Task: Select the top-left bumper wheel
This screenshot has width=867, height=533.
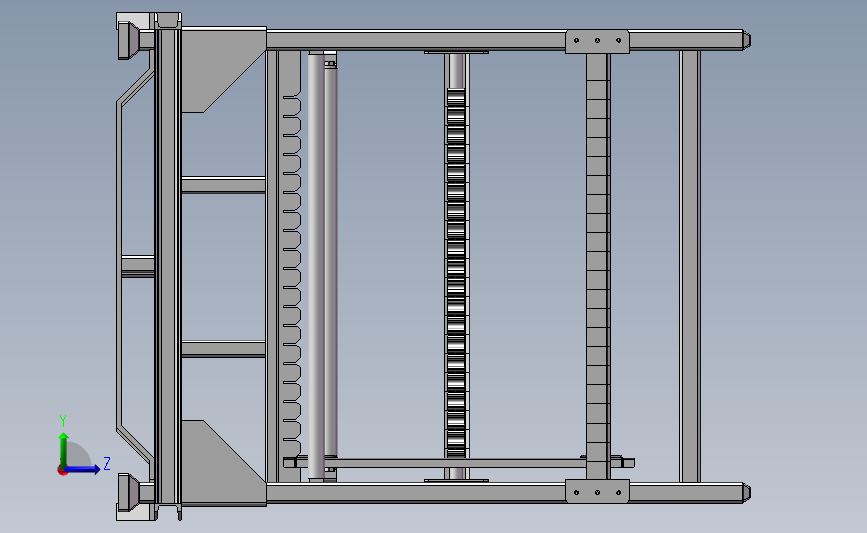Action: coord(129,40)
